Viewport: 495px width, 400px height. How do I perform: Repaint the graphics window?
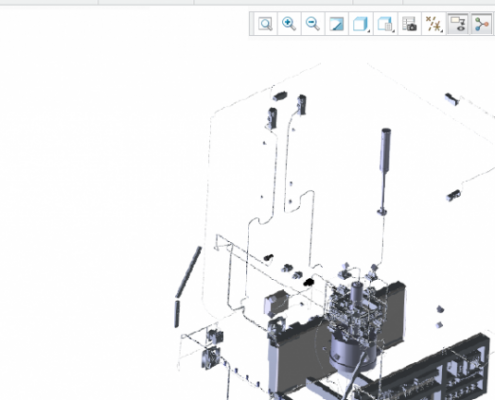click(337, 24)
